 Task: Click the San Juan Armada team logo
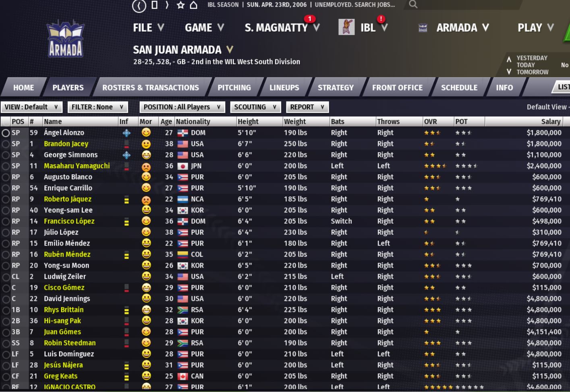[x=66, y=39]
